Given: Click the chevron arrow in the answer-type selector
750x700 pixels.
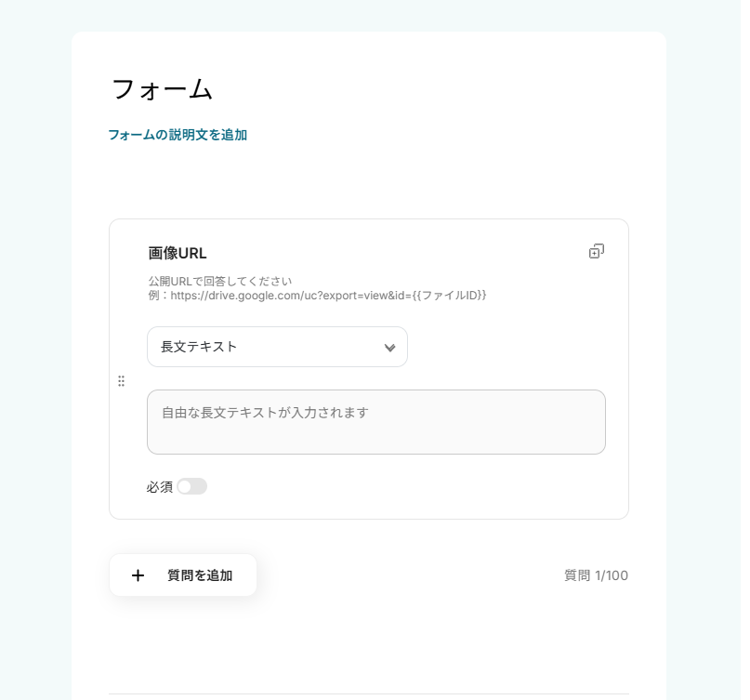Looking at the screenshot, I should pyautogui.click(x=389, y=348).
